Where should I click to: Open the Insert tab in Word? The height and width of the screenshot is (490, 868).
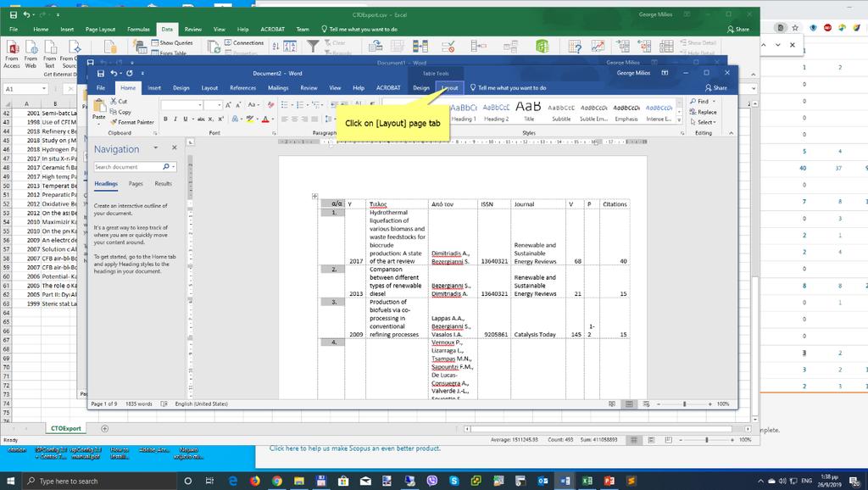(154, 87)
